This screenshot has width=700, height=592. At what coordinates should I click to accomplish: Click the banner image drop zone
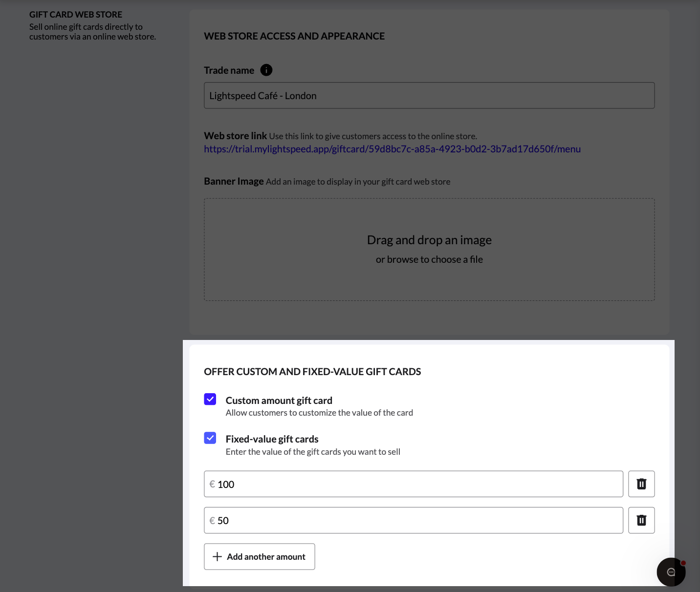pos(429,283)
